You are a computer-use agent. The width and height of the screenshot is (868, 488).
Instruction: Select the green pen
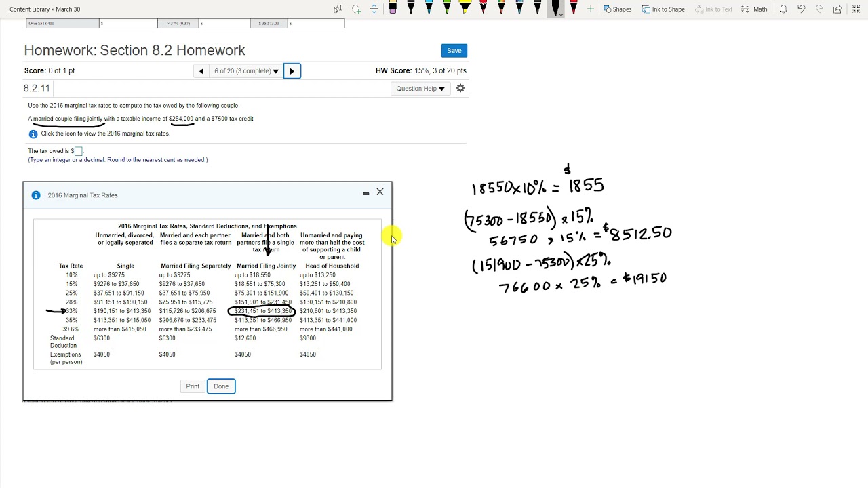[x=447, y=8]
